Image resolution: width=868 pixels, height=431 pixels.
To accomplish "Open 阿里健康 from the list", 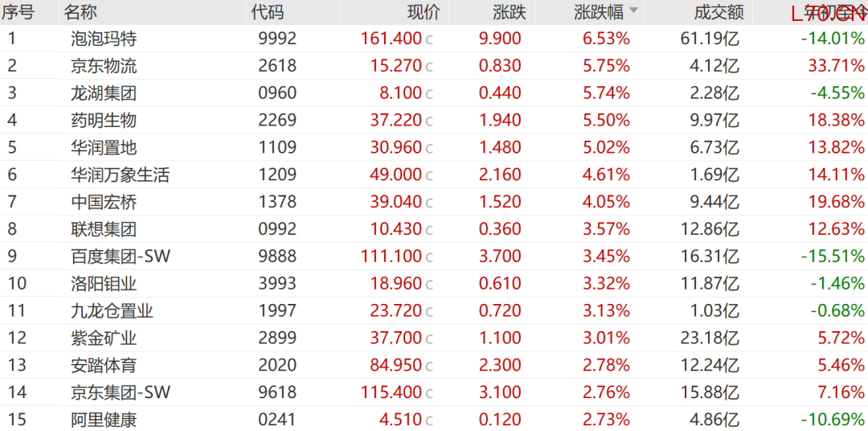I will pos(104,420).
